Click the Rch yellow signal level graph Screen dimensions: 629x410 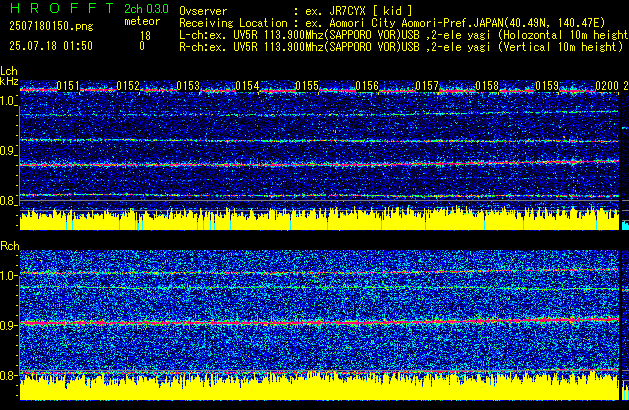(319, 387)
